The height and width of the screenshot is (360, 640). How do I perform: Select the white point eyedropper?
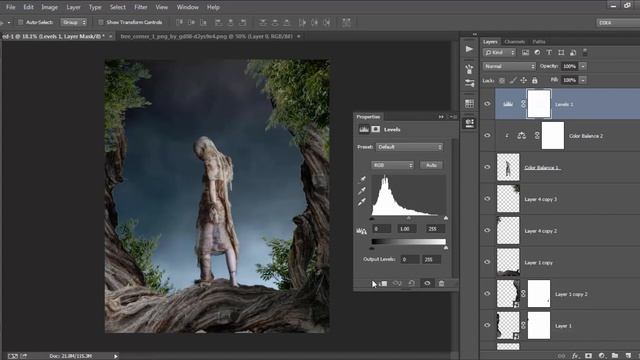[362, 202]
